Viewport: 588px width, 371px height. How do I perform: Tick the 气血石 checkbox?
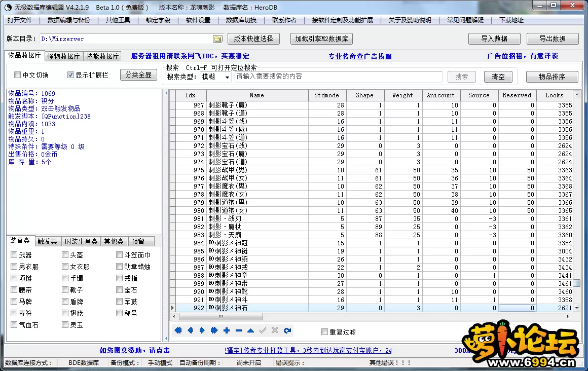click(x=14, y=325)
